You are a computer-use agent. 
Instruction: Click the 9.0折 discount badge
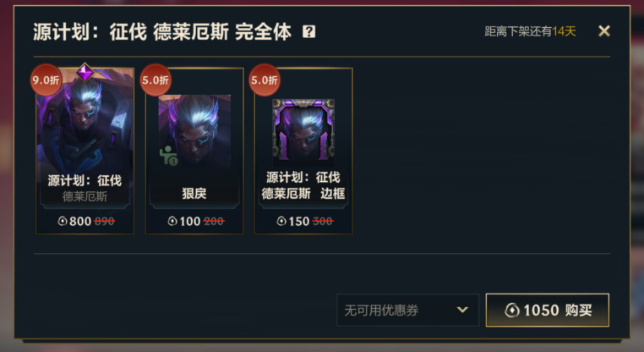tap(46, 80)
